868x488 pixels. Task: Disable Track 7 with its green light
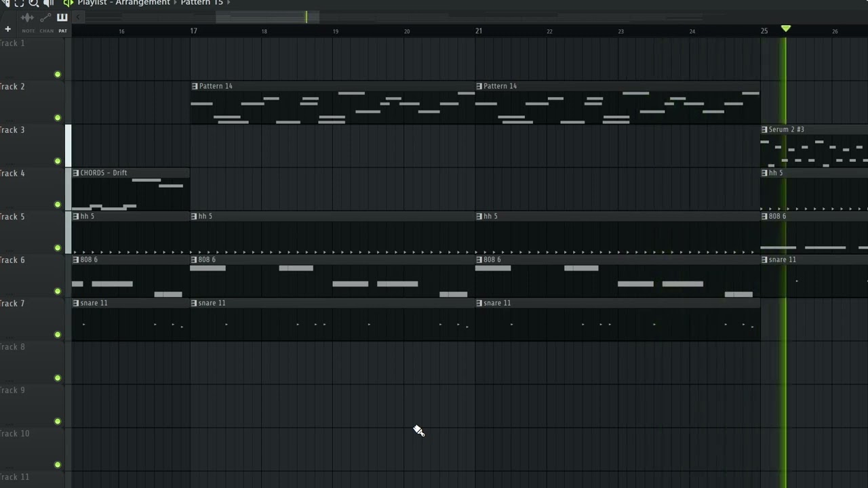(58, 335)
